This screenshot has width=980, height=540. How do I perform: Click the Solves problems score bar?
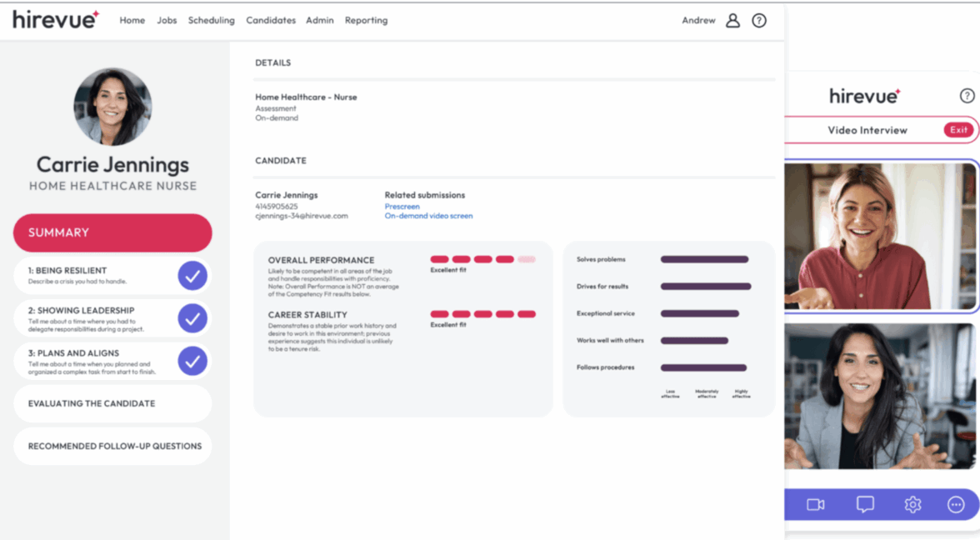[x=704, y=260]
